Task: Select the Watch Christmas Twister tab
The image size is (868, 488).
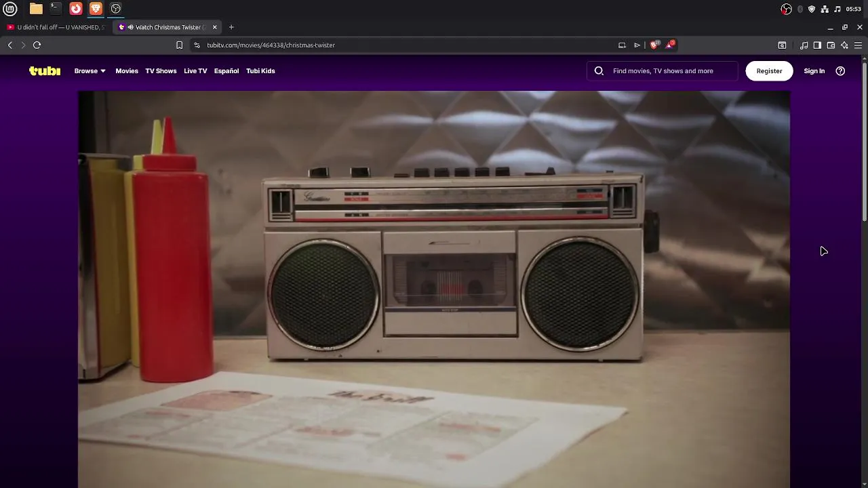Action: tap(167, 27)
